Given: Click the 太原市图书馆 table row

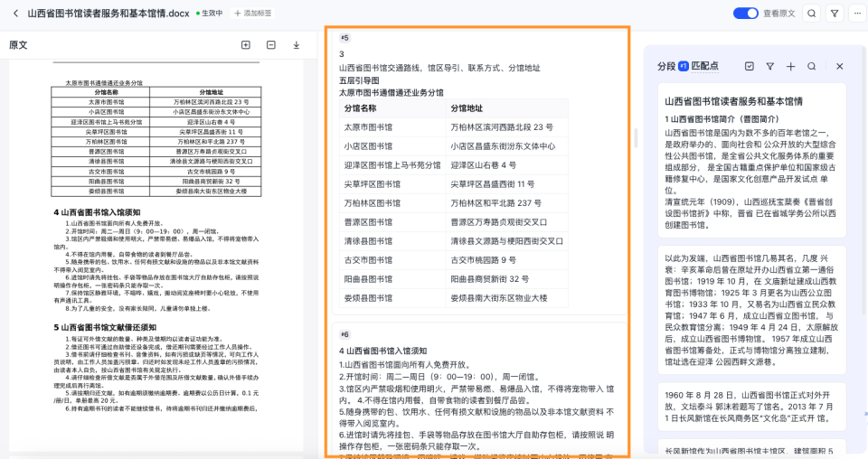Looking at the screenshot, I should pyautogui.click(x=476, y=127).
